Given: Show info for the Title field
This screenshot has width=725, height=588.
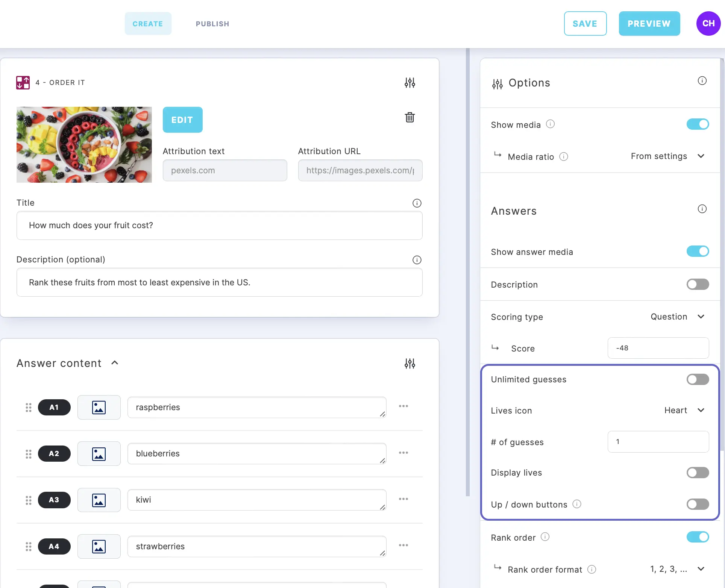Looking at the screenshot, I should pyautogui.click(x=417, y=203).
